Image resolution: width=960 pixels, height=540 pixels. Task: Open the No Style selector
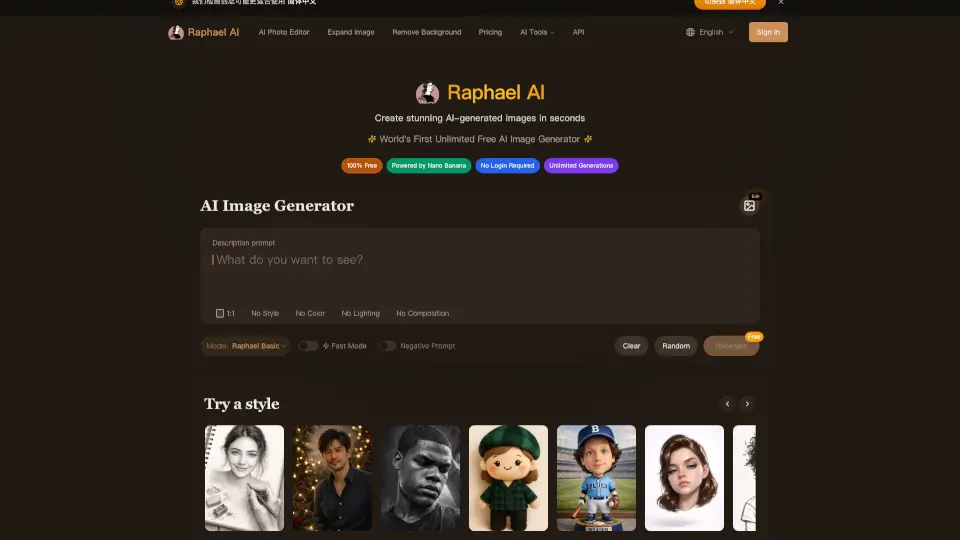265,313
